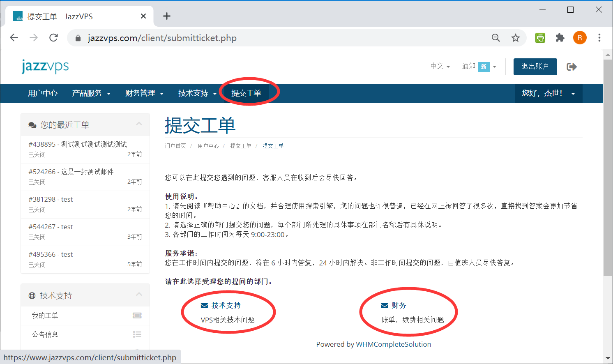The height and width of the screenshot is (364, 613).
Task: Open the orange R profile avatar
Action: (580, 38)
